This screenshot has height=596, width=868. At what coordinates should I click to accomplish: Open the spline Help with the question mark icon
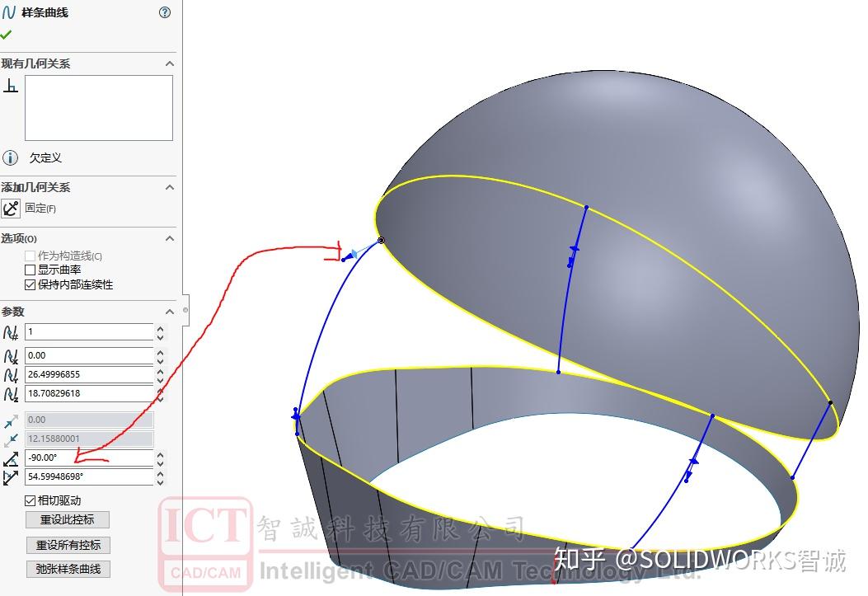(164, 12)
